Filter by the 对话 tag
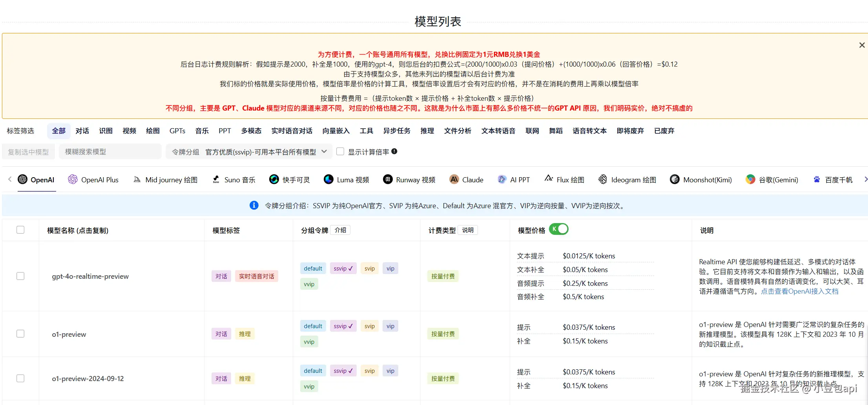Image resolution: width=868 pixels, height=405 pixels. pyautogui.click(x=82, y=131)
